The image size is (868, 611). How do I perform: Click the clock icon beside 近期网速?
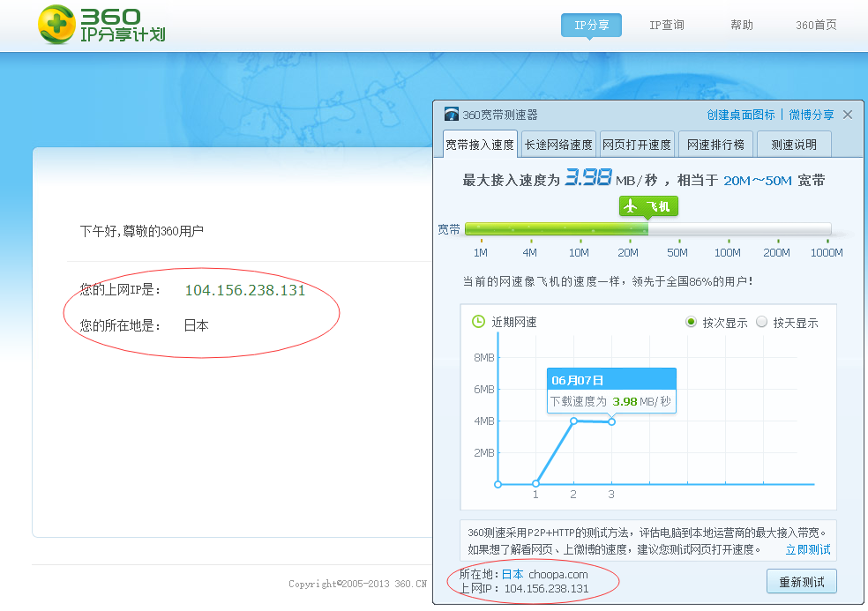[478, 322]
